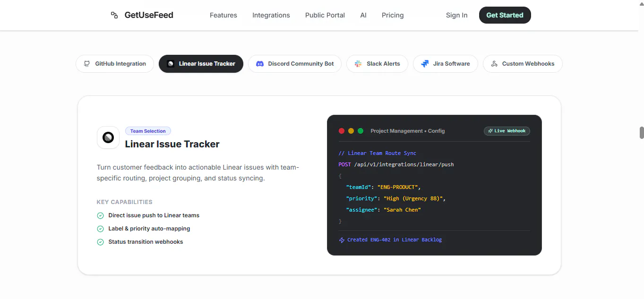The height and width of the screenshot is (299, 644).
Task: Click the lightning icon beside Created ENG-402
Action: click(x=342, y=240)
